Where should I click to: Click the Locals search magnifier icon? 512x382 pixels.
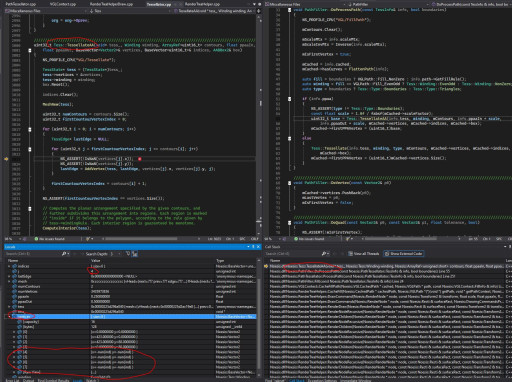coord(64,254)
